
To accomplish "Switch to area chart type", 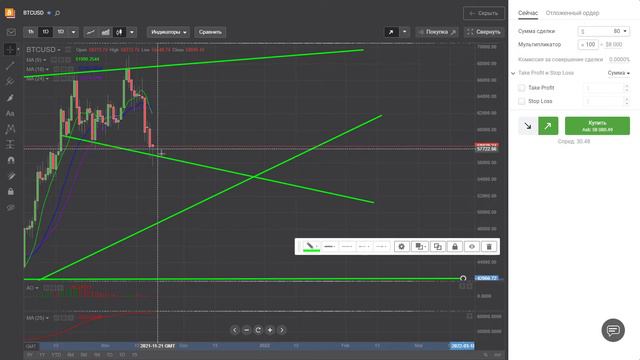I will 105,32.
